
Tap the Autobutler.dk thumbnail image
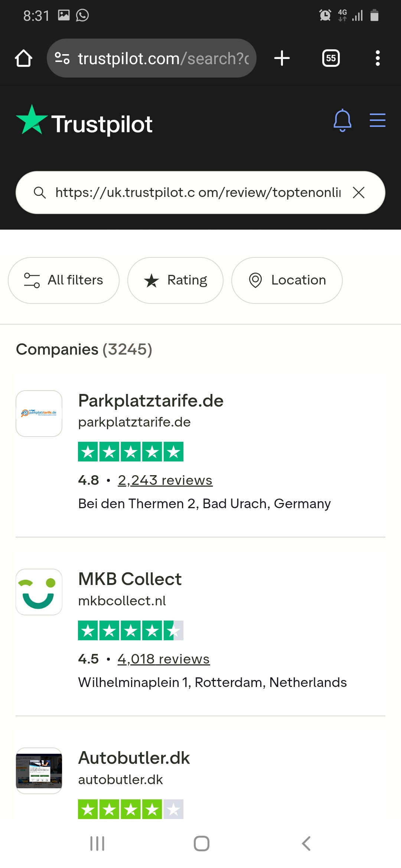[39, 771]
